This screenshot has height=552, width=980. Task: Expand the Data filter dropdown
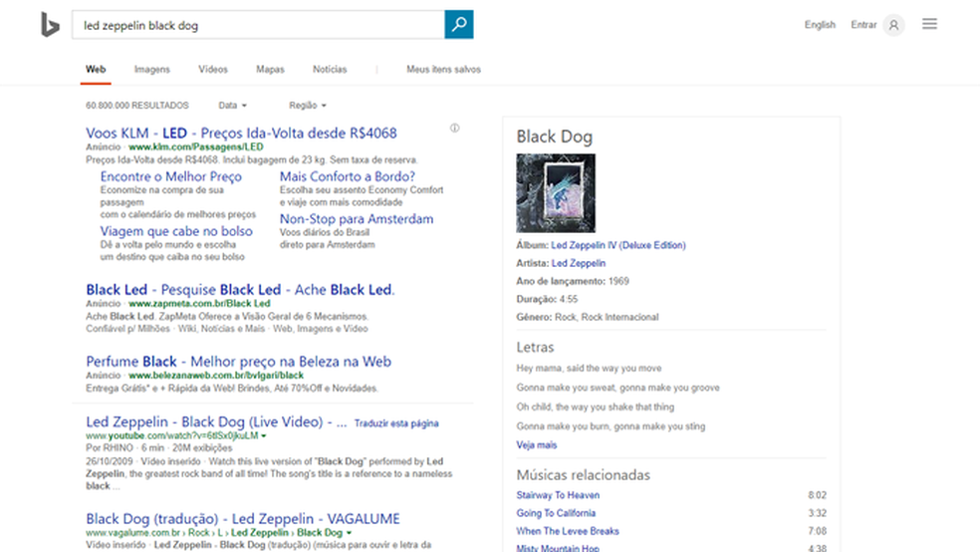(x=232, y=105)
